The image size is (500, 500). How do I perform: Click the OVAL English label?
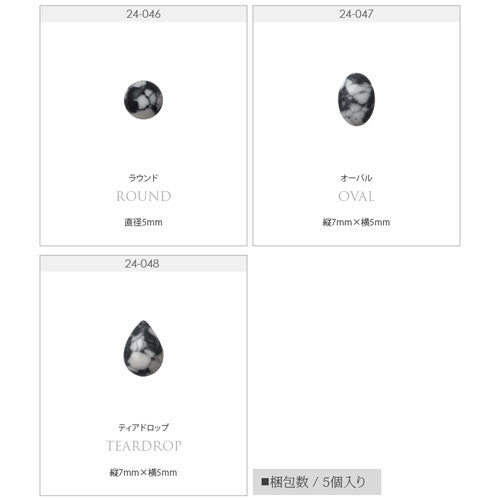(356, 196)
